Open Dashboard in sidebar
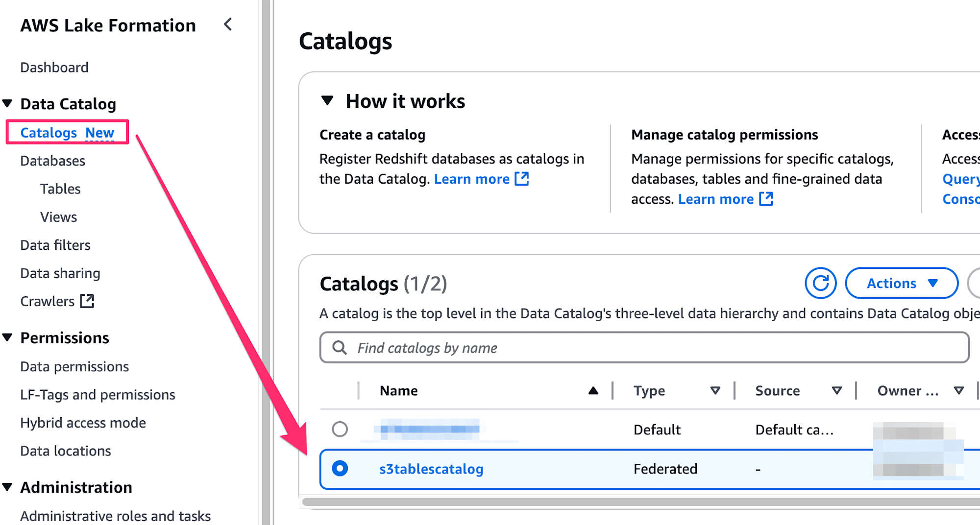Viewport: 980px width, 525px height. point(54,67)
